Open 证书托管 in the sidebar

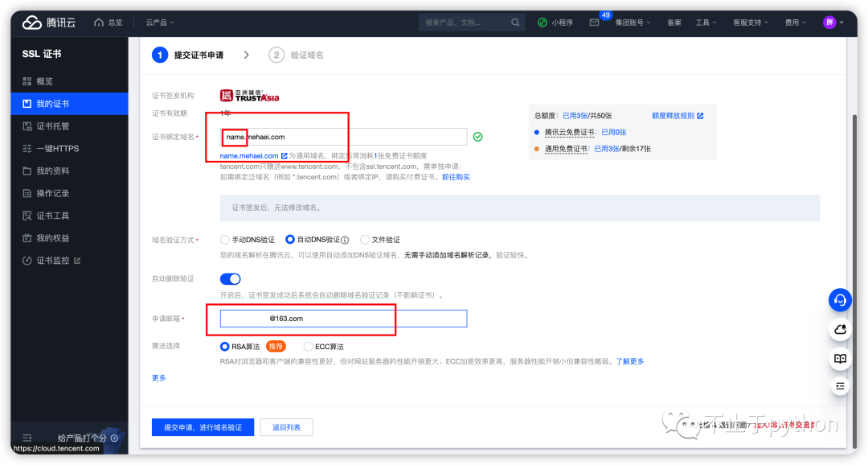point(52,126)
